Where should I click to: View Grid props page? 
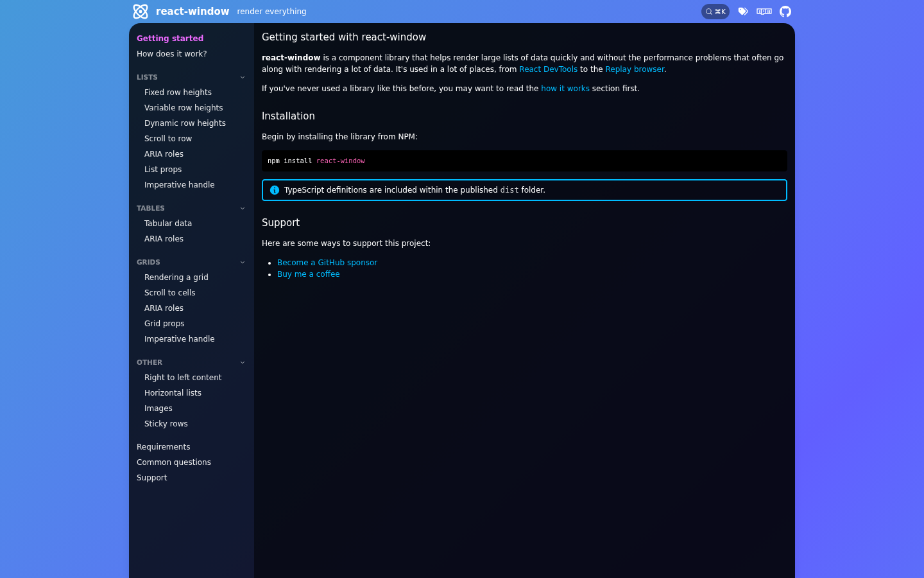(164, 324)
